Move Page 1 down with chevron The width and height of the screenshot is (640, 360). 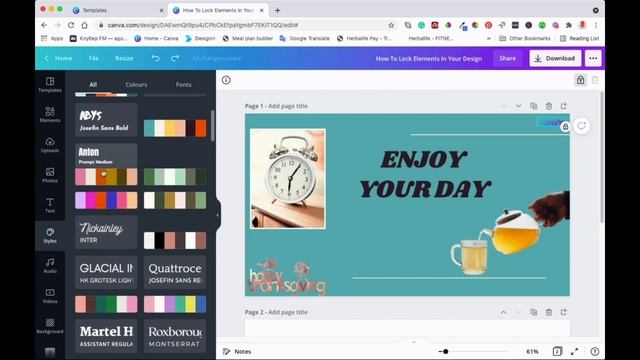pos(518,106)
